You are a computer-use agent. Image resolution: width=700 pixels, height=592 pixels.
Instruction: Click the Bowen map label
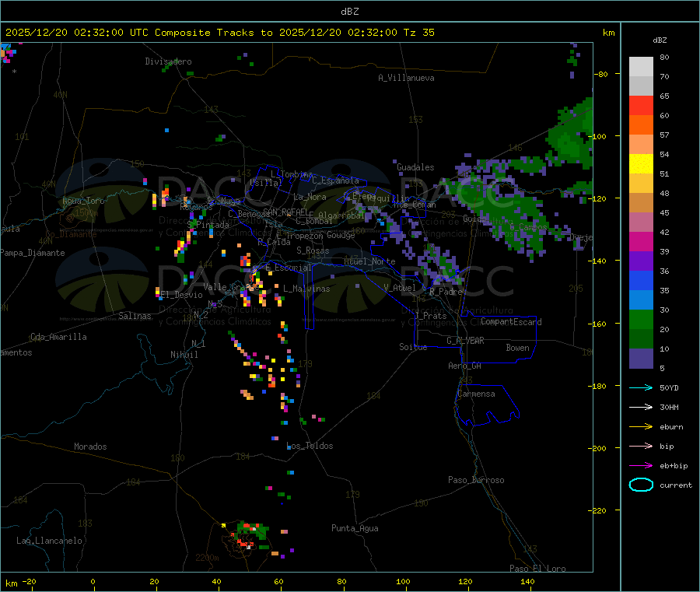click(x=518, y=348)
